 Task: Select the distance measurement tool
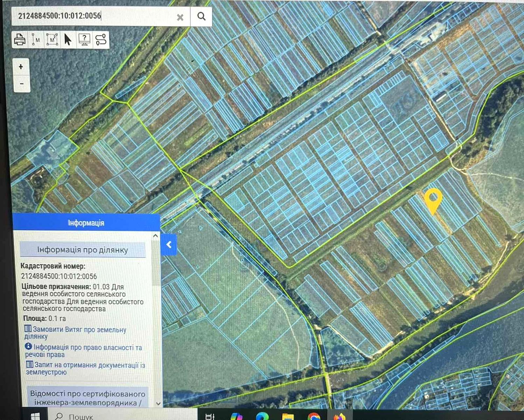(x=36, y=40)
